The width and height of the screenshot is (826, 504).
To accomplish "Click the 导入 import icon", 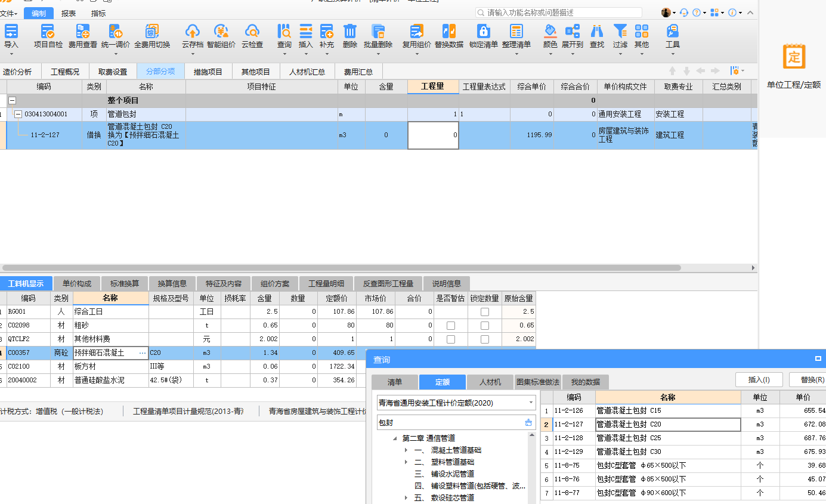I will pos(11,31).
